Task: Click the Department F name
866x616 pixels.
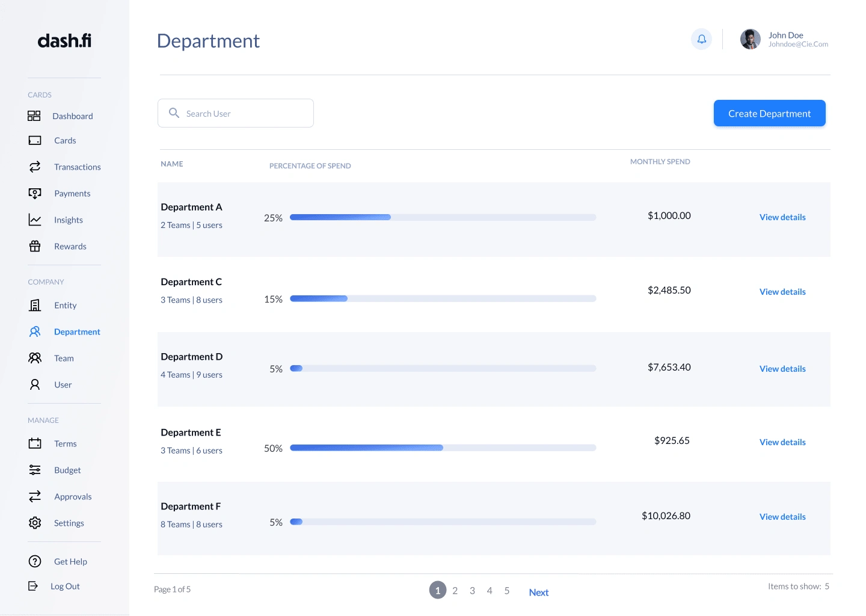Action: [191, 507]
